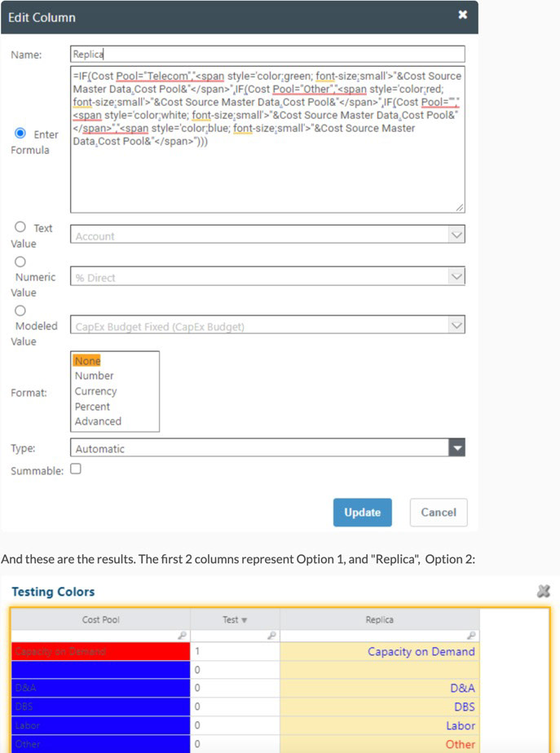Click the Test column header
Image resolution: width=560 pixels, height=753 pixels.
point(235,619)
